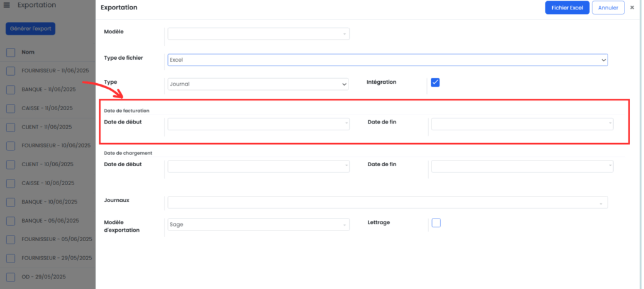644x289 pixels.
Task: Close the Exportation panel with X
Action: (x=632, y=8)
